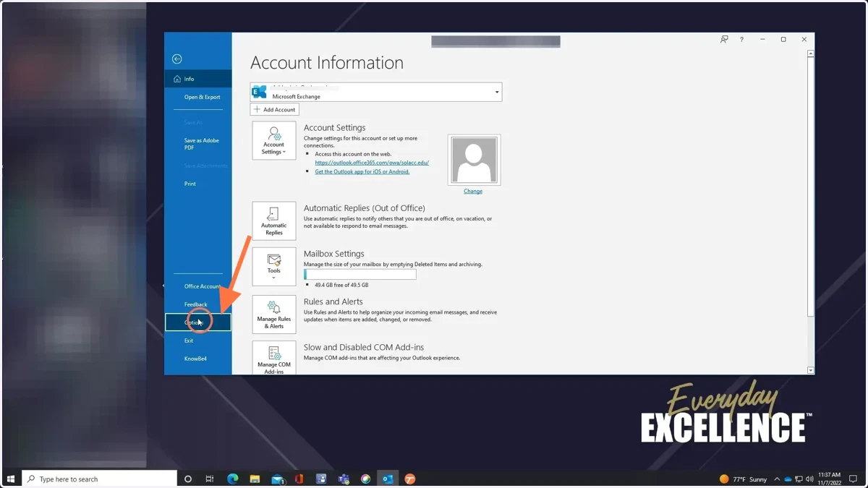Click the Help question mark icon
868x488 pixels.
(x=741, y=40)
